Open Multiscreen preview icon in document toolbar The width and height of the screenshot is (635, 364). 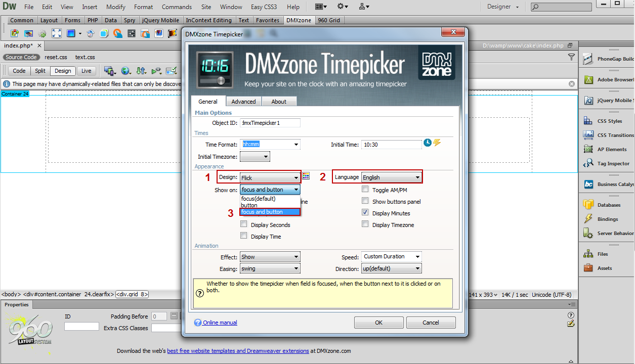pos(109,71)
